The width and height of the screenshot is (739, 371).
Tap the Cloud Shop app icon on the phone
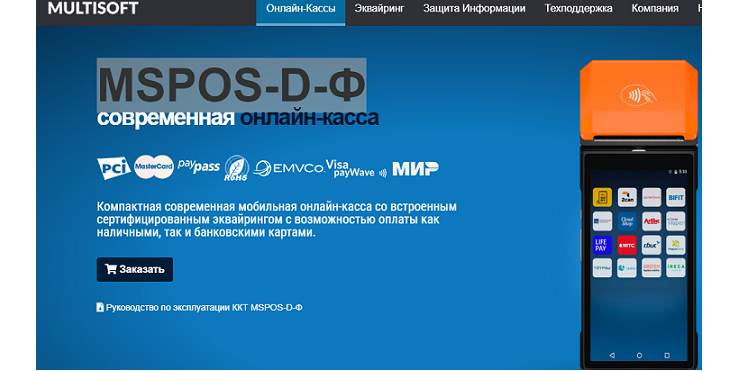[627, 222]
